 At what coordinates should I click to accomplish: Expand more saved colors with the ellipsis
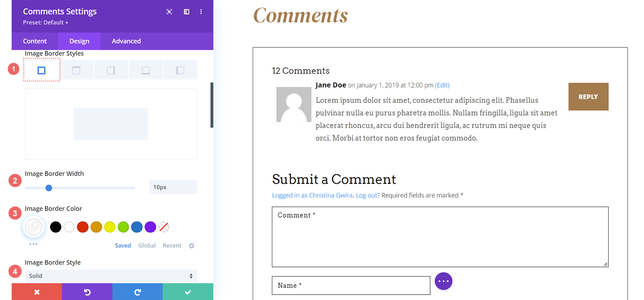(x=33, y=244)
